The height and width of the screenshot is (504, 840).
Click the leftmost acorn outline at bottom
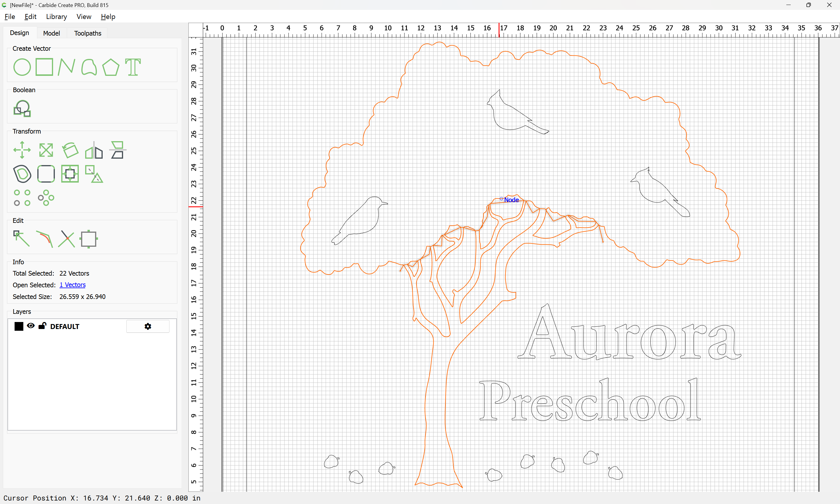(332, 461)
